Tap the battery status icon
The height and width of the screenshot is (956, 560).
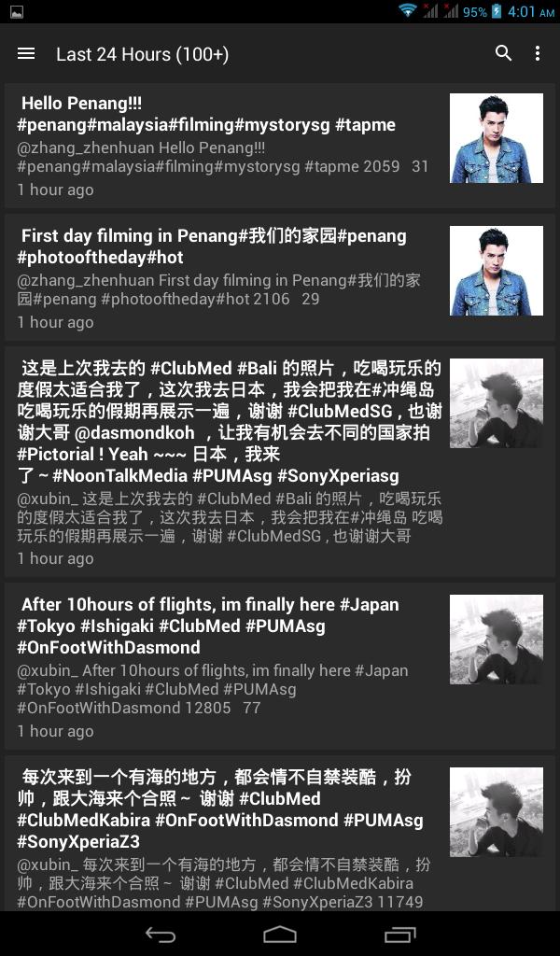click(497, 11)
